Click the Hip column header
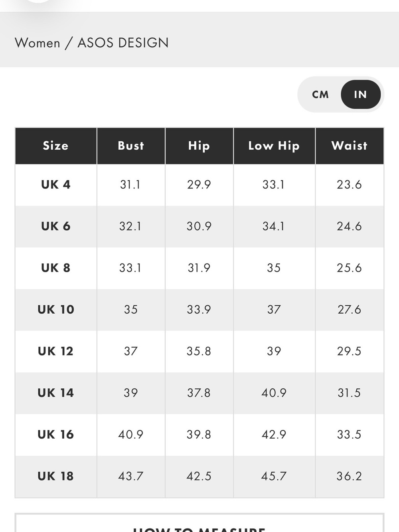 coord(199,146)
